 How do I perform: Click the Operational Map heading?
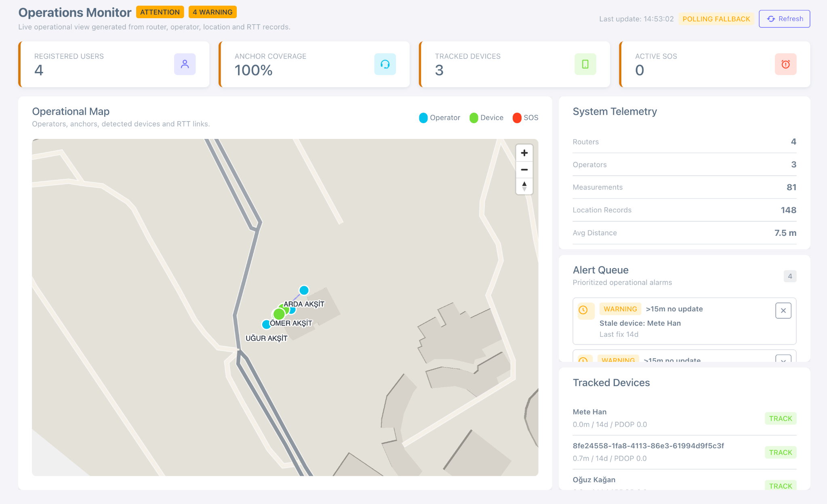(x=71, y=111)
